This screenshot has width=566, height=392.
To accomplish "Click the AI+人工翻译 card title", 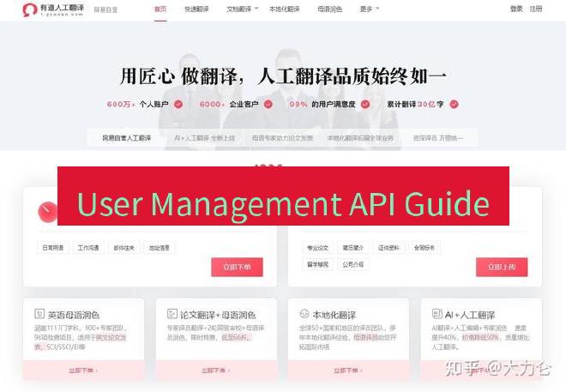I will point(470,315).
